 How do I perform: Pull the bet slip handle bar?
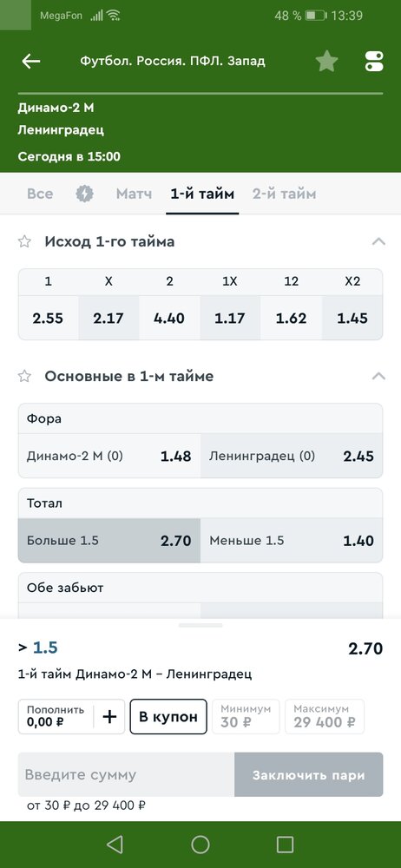click(200, 625)
